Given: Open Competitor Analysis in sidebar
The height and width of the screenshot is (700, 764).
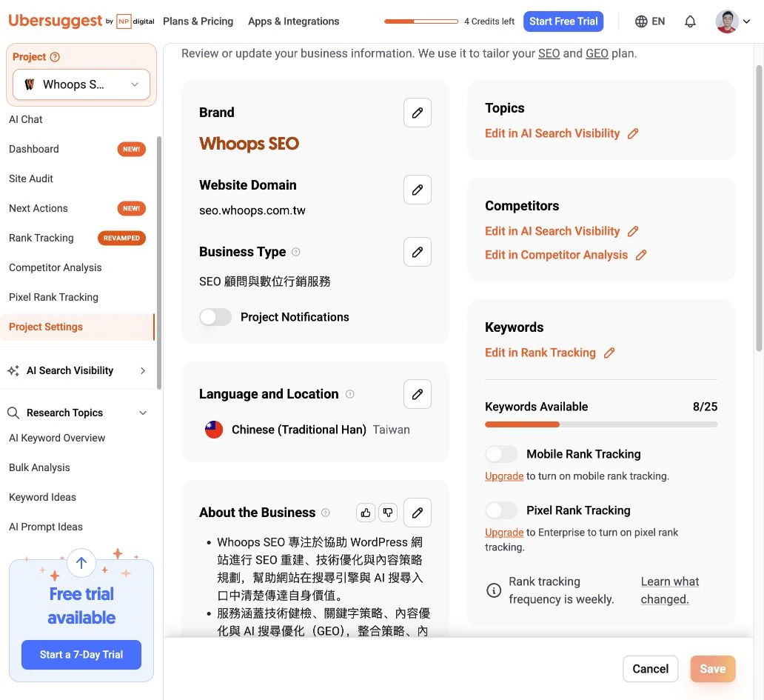Looking at the screenshot, I should (x=55, y=267).
